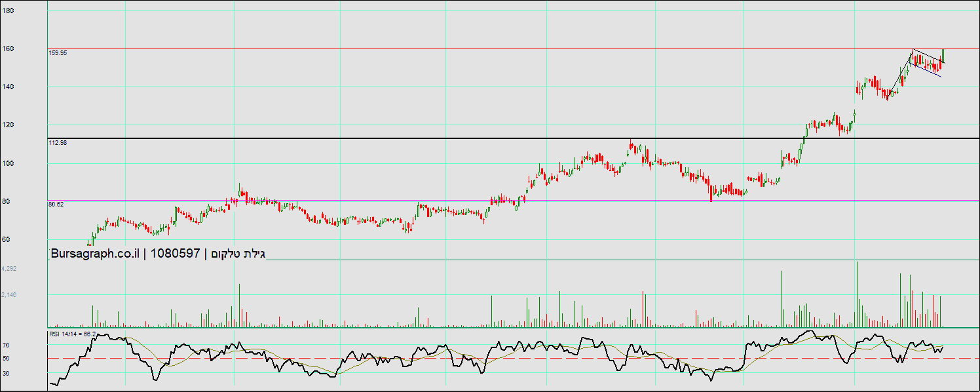Click the 160 price axis label
980x392 pixels.
coord(8,49)
